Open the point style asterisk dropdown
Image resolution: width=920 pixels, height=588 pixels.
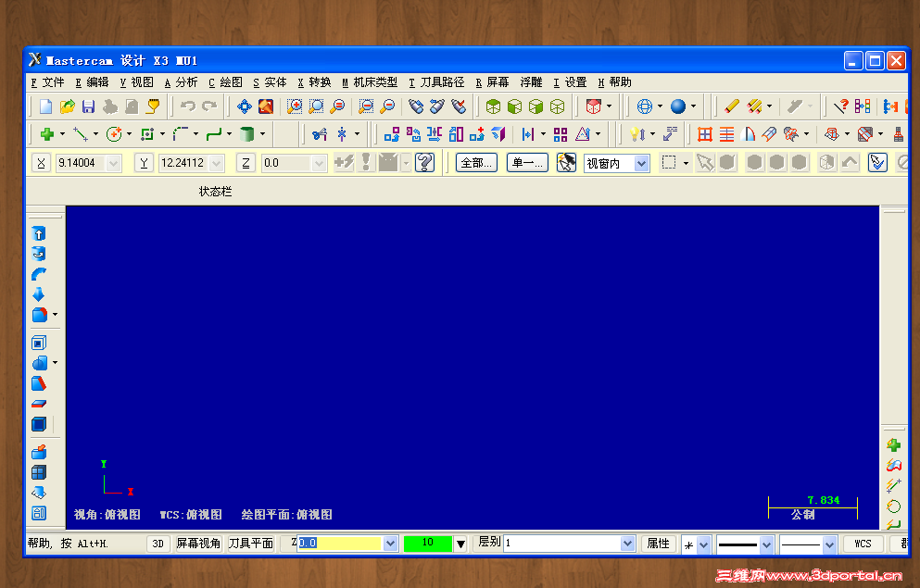pyautogui.click(x=703, y=544)
